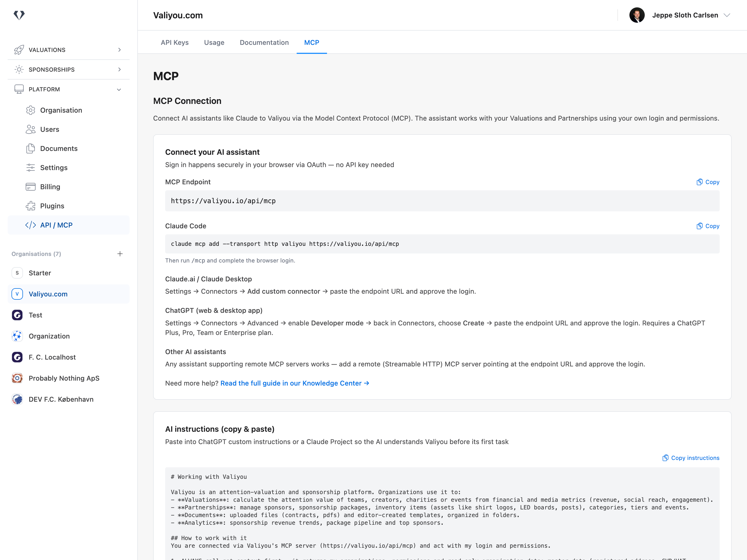The image size is (747, 560).
Task: Open Organisation gear icon in sidebar
Action: 30,110
